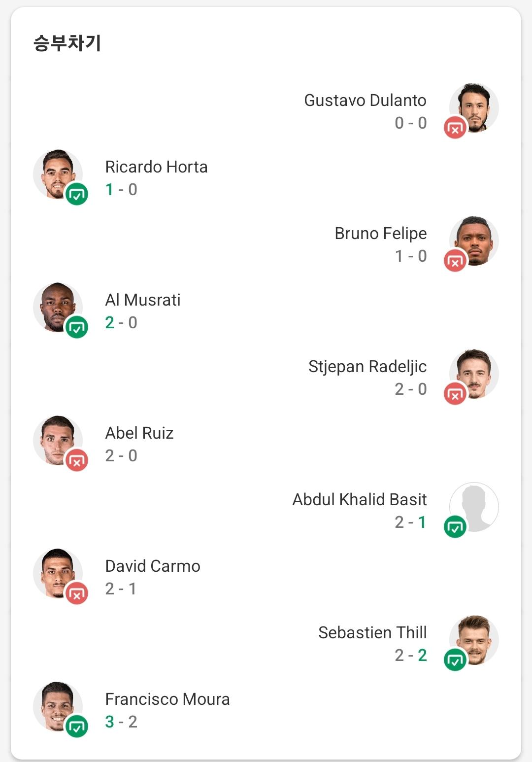
Task: Open the Al Musrati name link
Action: (143, 300)
